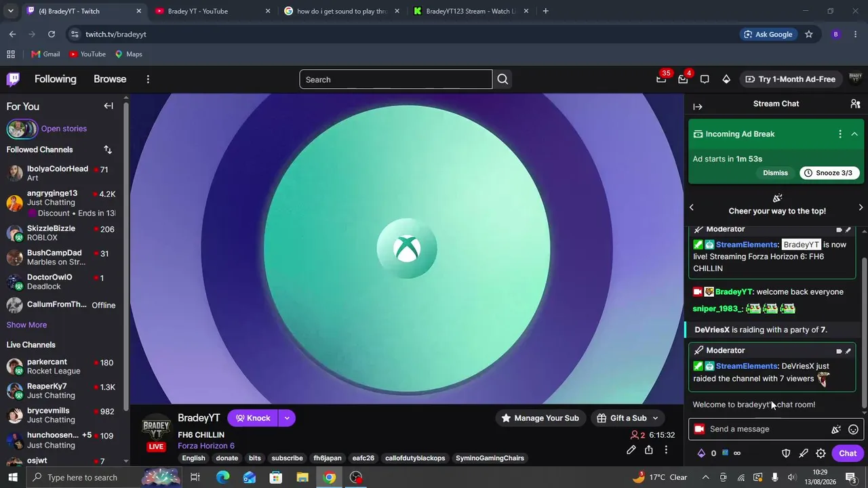Collapse the Incoming Ad Break panel

tap(854, 134)
